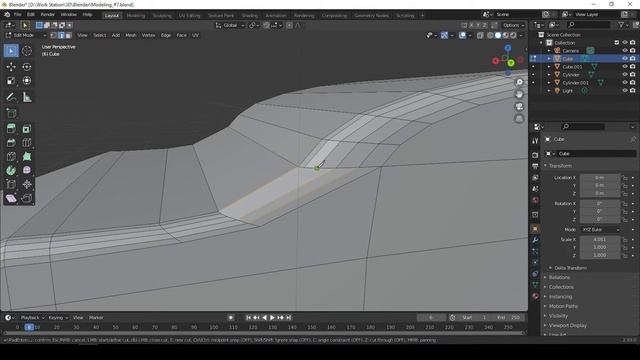
Task: Select the Shear tool
Action: [11, 198]
